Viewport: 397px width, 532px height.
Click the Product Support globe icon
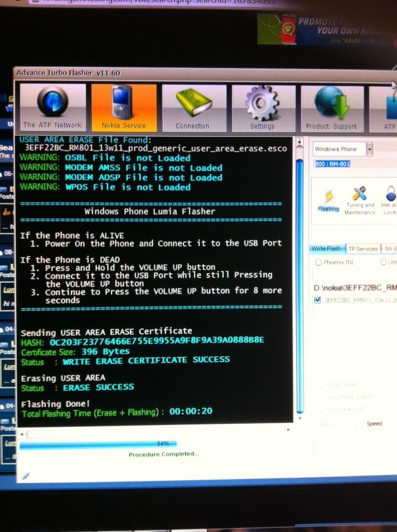click(332, 109)
